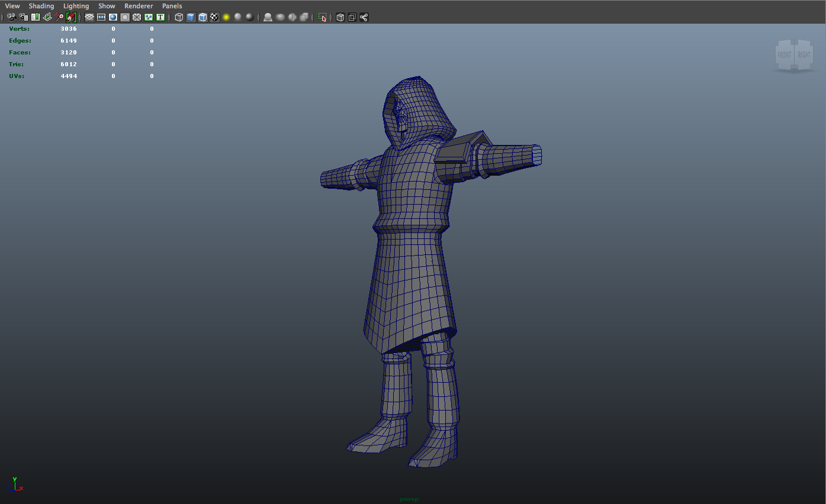
Task: Open the Show menu
Action: [x=107, y=6]
